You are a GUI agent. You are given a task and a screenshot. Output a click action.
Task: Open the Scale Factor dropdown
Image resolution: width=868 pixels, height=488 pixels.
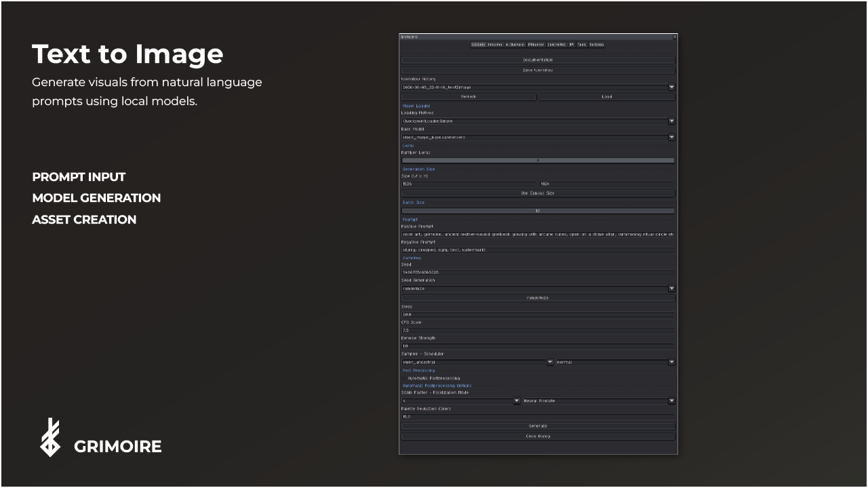pos(460,401)
